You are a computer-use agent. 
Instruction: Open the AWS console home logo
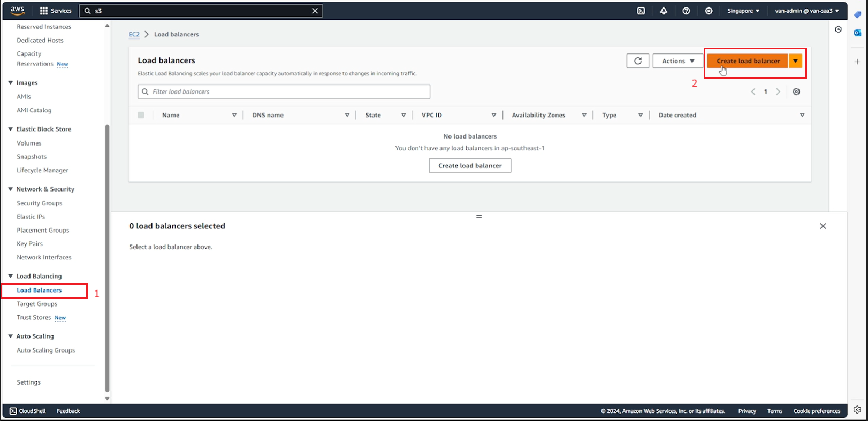point(18,11)
